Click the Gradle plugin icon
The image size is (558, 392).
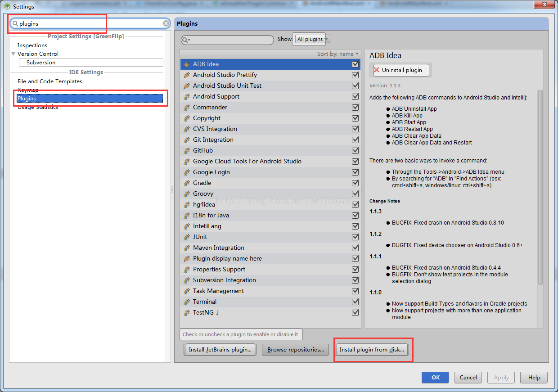187,183
